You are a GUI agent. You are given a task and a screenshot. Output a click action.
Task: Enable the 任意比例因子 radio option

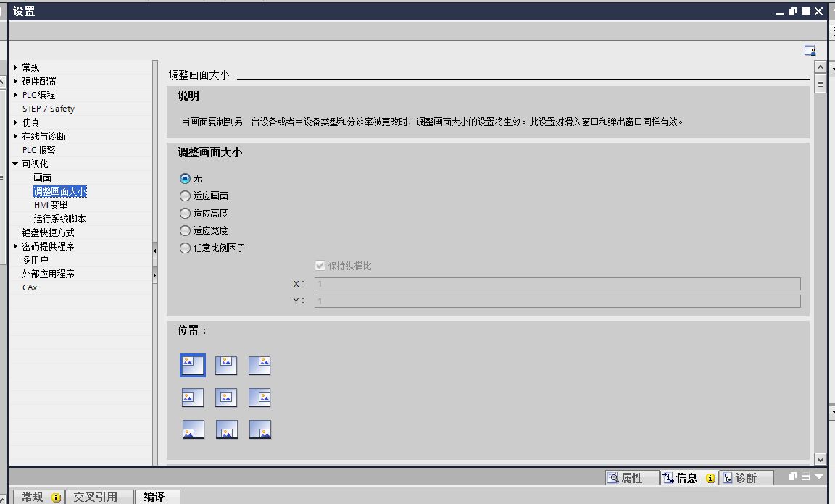click(x=186, y=248)
